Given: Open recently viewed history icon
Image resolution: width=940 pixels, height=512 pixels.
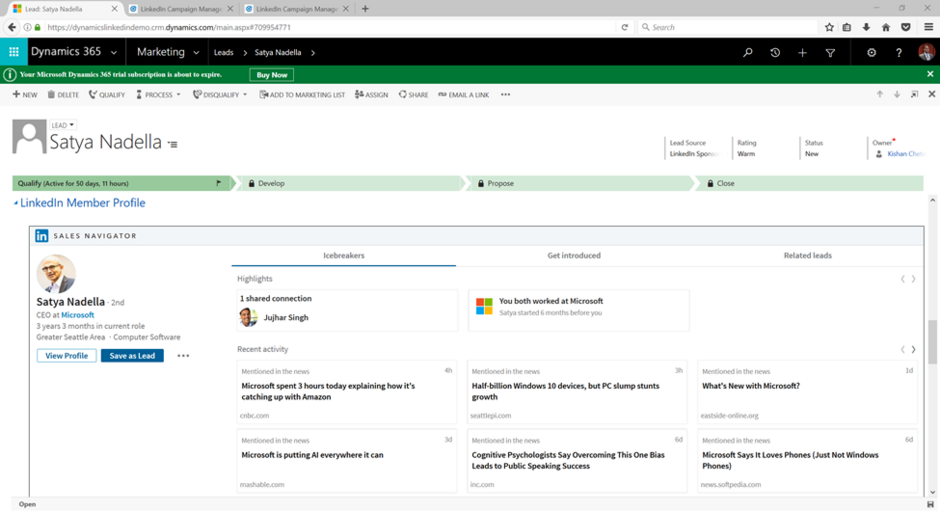Looking at the screenshot, I should click(x=775, y=53).
